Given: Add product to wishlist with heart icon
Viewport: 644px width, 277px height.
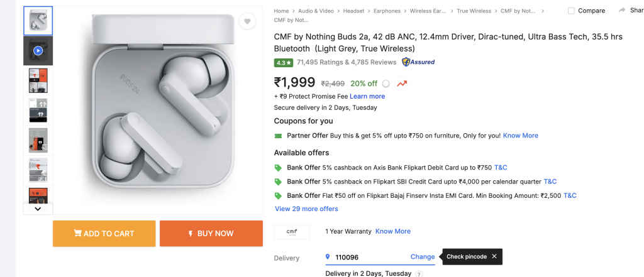Looking at the screenshot, I should coord(247,22).
